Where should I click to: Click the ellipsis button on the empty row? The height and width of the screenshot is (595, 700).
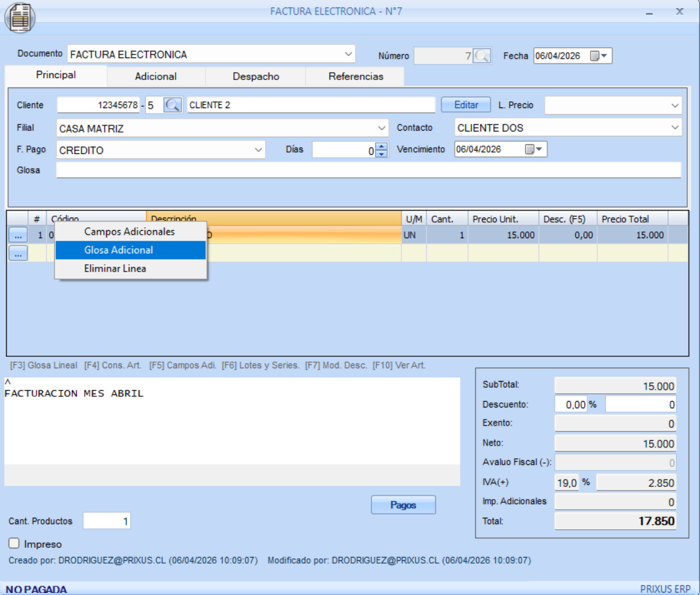point(17,253)
